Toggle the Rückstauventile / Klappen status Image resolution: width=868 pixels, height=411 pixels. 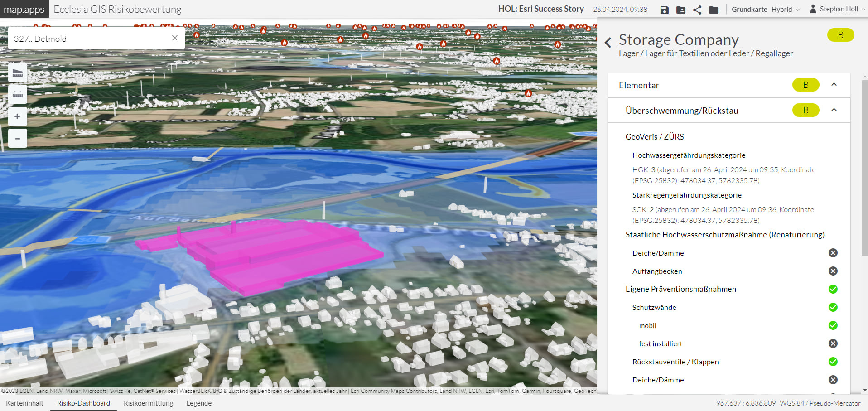(833, 362)
